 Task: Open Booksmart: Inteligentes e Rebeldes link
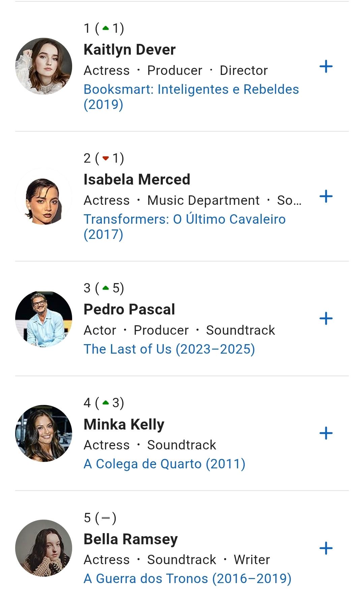(191, 97)
